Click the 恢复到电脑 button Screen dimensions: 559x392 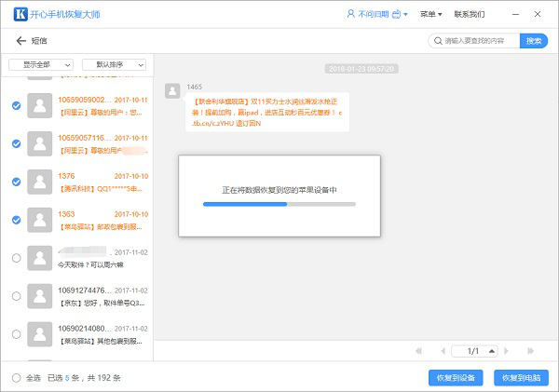tap(521, 378)
